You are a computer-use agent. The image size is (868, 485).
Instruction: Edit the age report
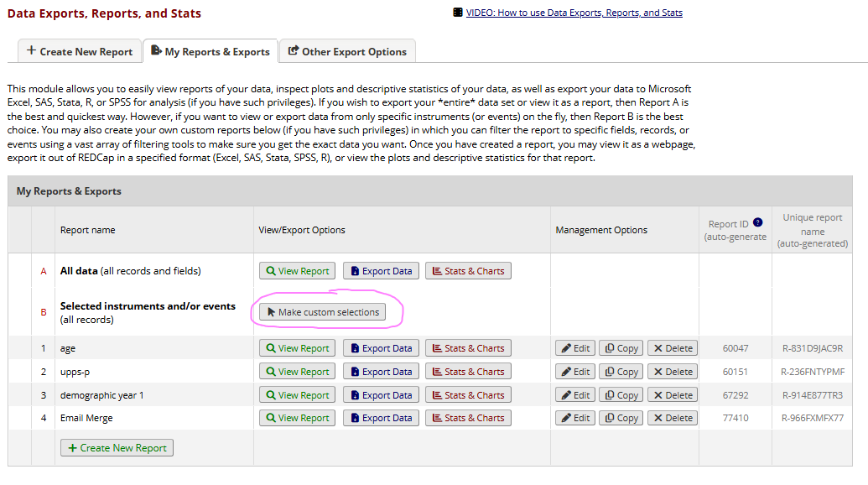click(x=575, y=348)
